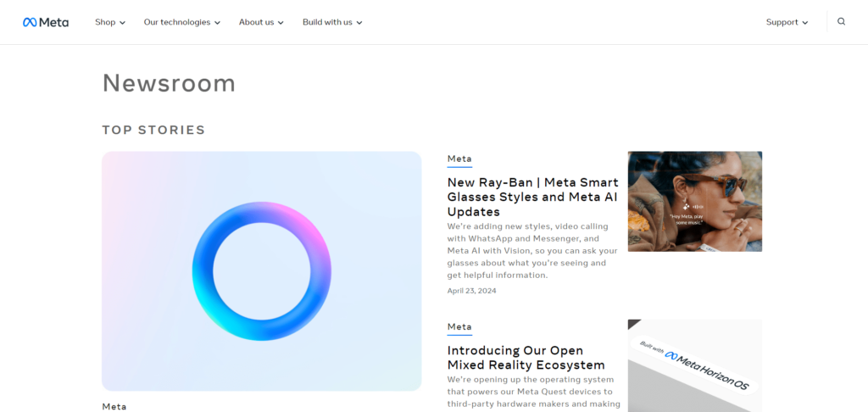Open the featured Meta AI ring image

pyautogui.click(x=262, y=270)
